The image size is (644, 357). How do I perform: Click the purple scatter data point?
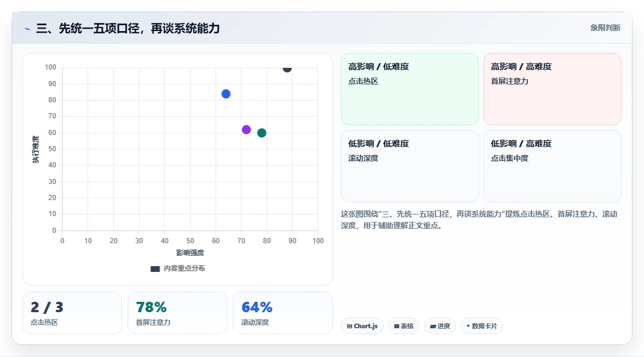pyautogui.click(x=247, y=130)
